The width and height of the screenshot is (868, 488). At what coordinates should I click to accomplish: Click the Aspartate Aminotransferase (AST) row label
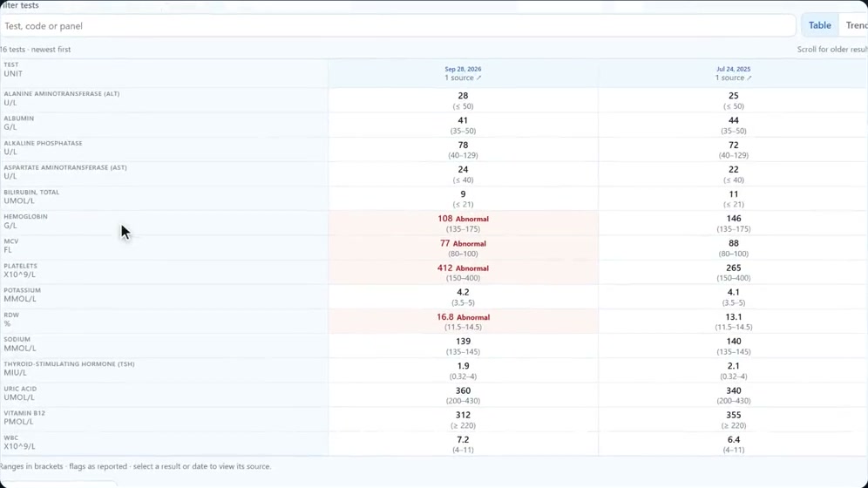pos(65,167)
